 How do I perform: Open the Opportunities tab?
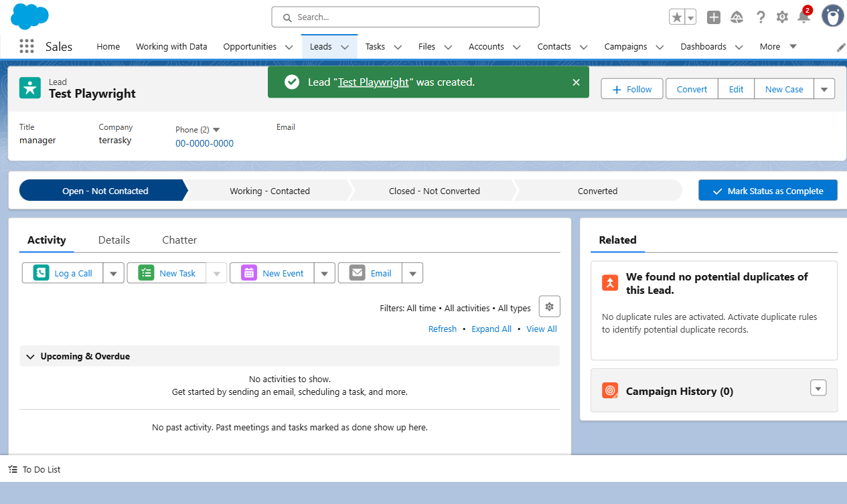250,47
